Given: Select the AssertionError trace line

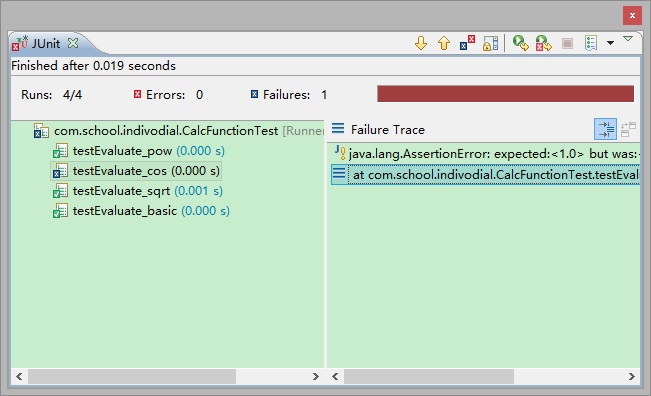Looking at the screenshot, I should click(487, 154).
